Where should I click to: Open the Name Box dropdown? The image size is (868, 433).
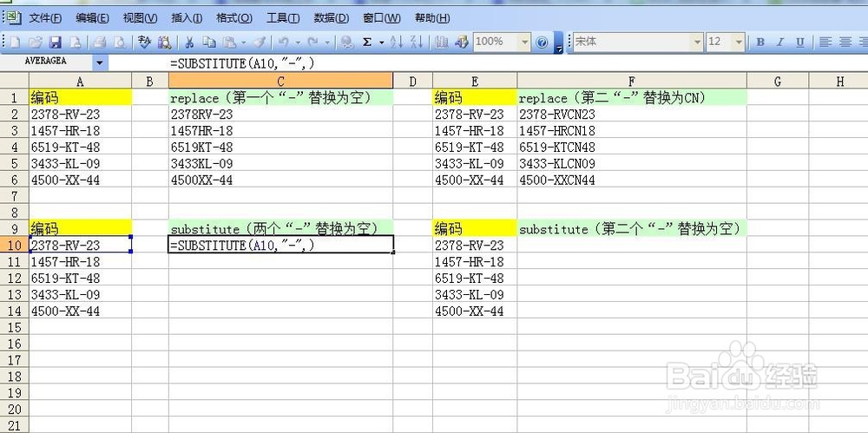tap(100, 62)
